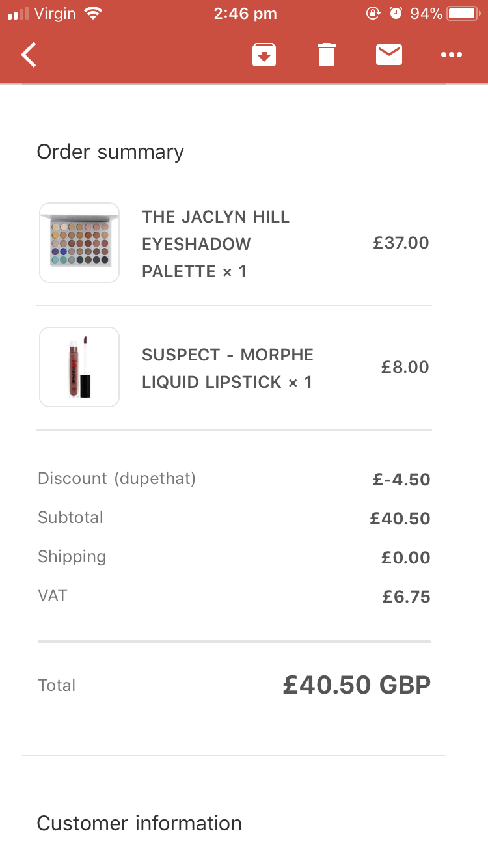Tap the rotation lock status icon
Image resolution: width=488 pixels, height=868 pixels.
pyautogui.click(x=373, y=14)
